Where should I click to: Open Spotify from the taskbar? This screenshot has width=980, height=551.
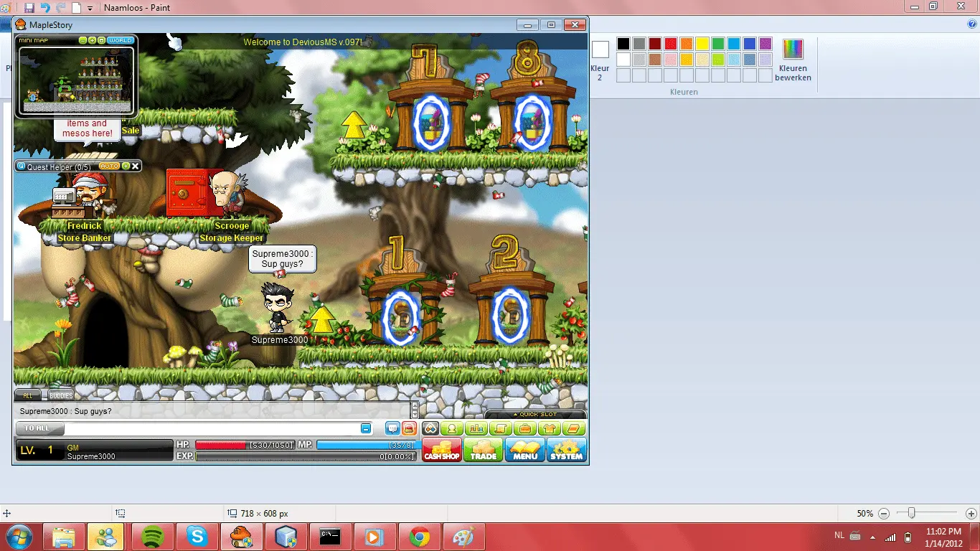click(152, 537)
